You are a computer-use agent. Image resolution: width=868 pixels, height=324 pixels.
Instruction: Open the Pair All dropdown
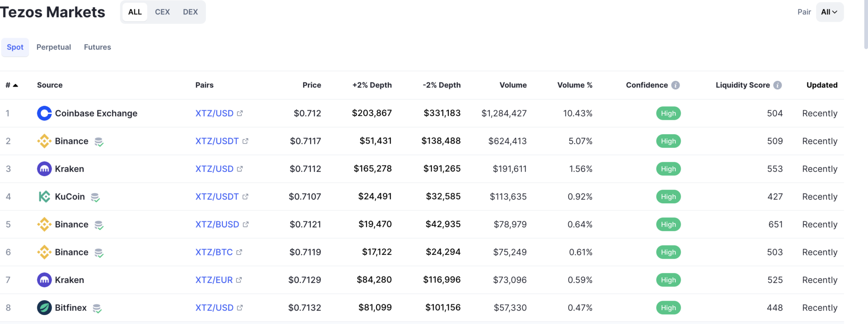[x=829, y=12]
